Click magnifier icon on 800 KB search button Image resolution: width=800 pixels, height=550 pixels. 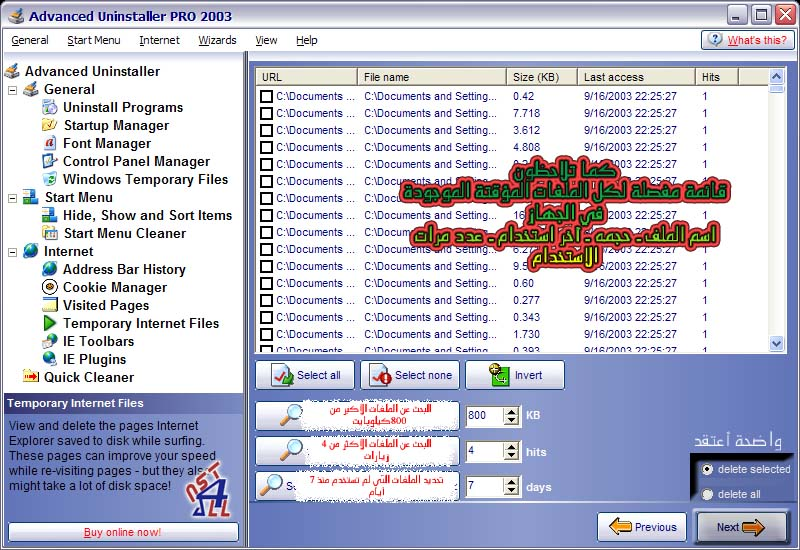pos(291,415)
